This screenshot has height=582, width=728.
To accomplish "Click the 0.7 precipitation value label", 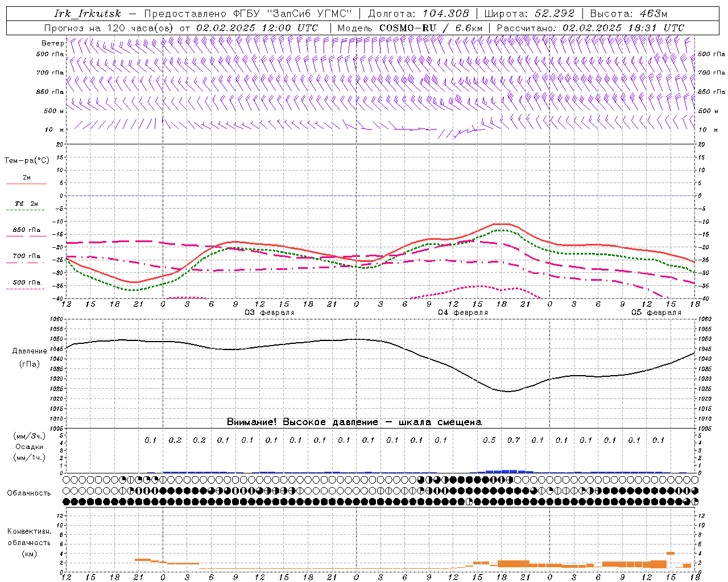I will [514, 440].
